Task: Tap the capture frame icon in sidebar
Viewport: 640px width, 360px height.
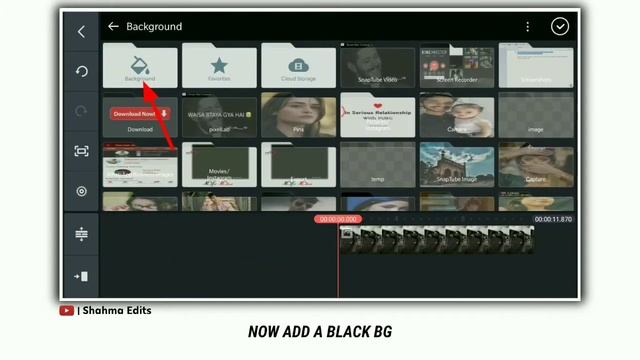Action: (81, 151)
